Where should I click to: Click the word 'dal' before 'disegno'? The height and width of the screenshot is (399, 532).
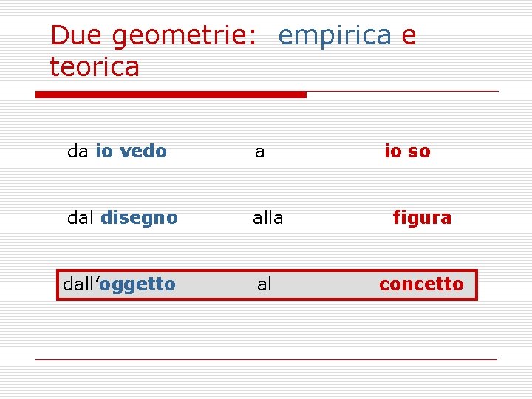click(x=81, y=217)
